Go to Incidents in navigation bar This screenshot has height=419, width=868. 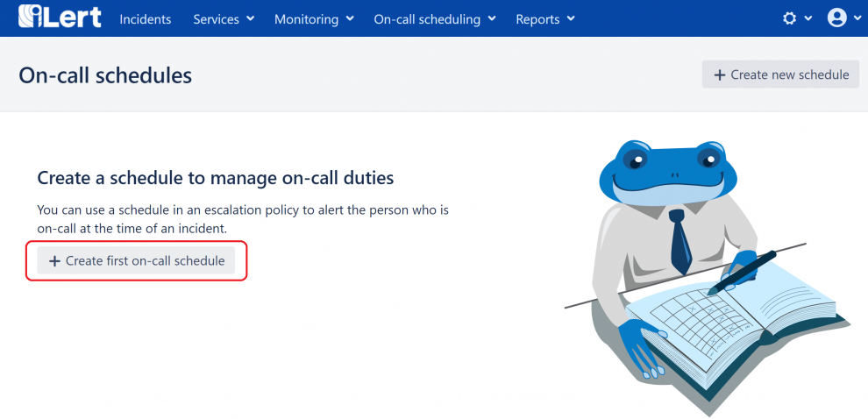(145, 18)
